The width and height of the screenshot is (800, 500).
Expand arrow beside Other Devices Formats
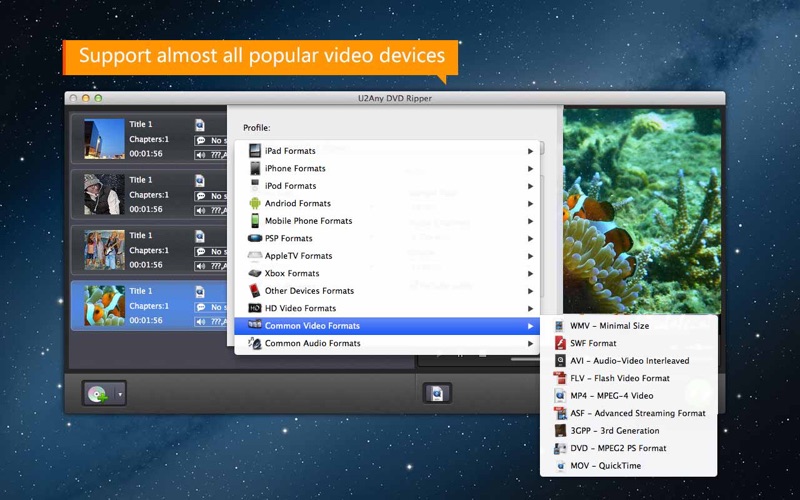click(x=530, y=291)
